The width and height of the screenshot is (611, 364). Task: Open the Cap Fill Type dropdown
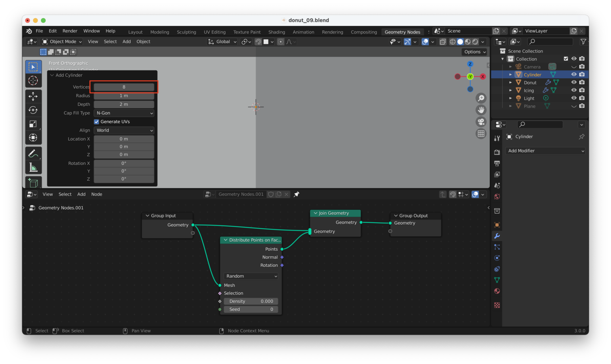[x=124, y=113]
